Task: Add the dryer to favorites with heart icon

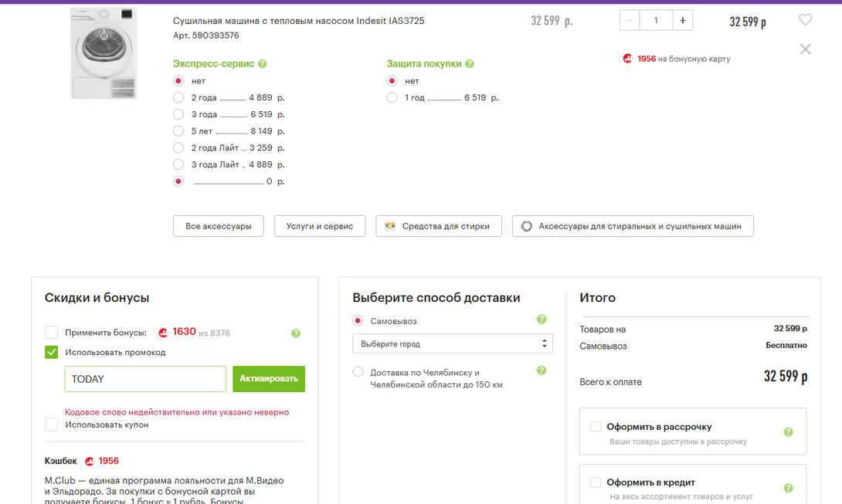Action: pos(805,20)
